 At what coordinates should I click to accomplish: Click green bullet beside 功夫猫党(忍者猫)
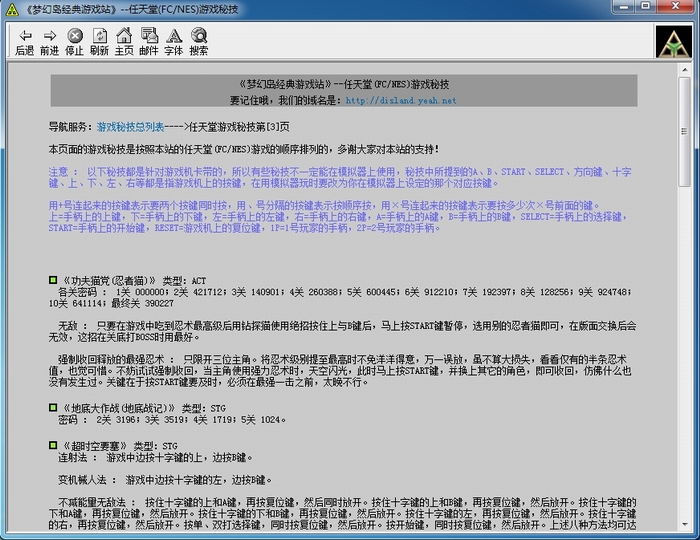pos(53,280)
